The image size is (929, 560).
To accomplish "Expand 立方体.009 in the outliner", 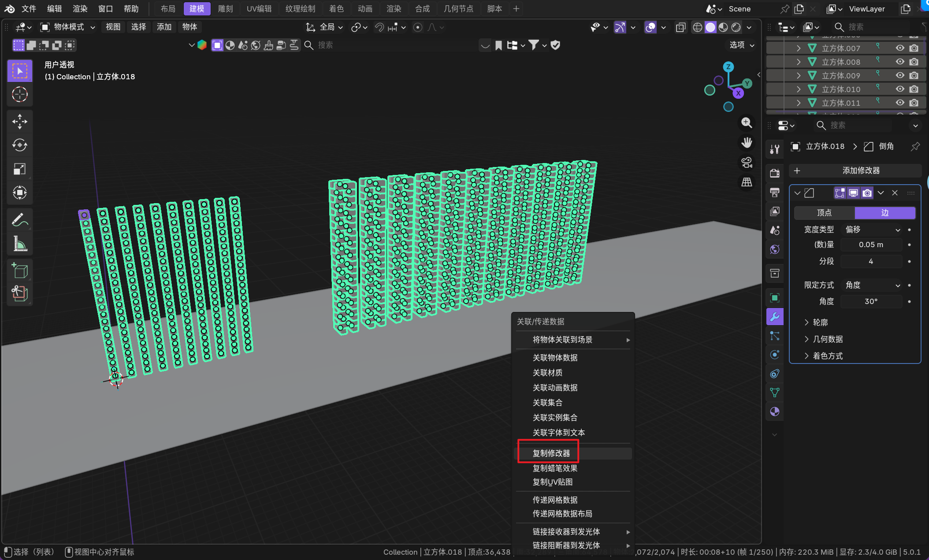I will [799, 75].
